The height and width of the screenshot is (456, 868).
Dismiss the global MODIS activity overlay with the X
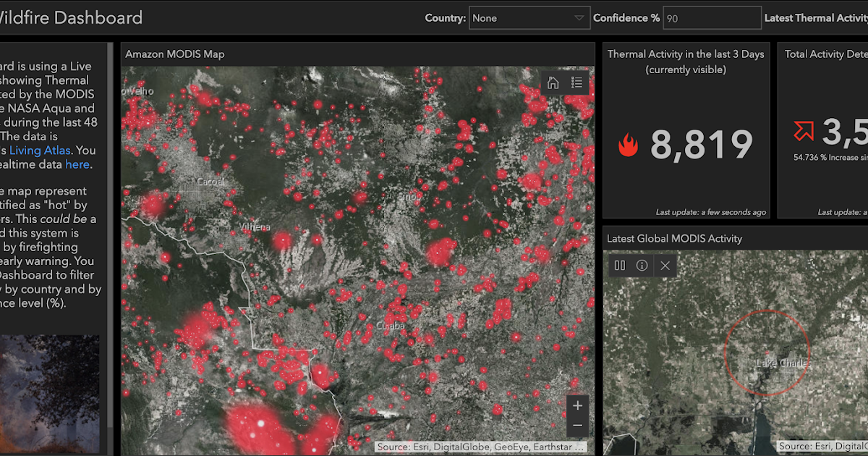665,265
